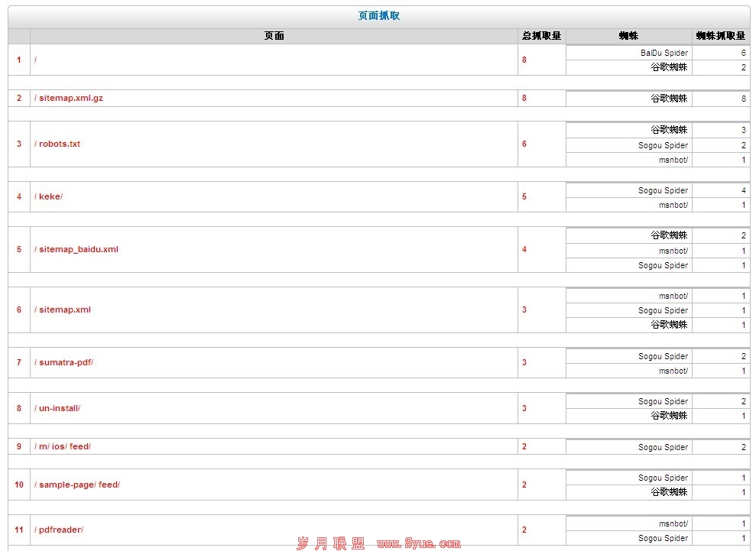
Task: Open the /keke/ page link
Action: click(48, 196)
